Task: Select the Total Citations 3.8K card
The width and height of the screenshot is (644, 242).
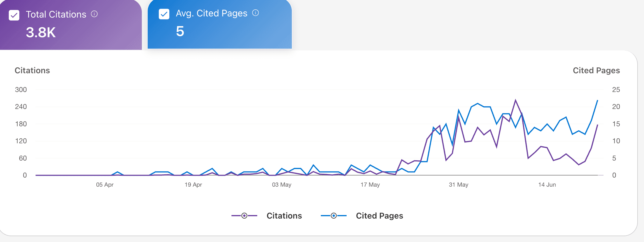Action: point(71,25)
